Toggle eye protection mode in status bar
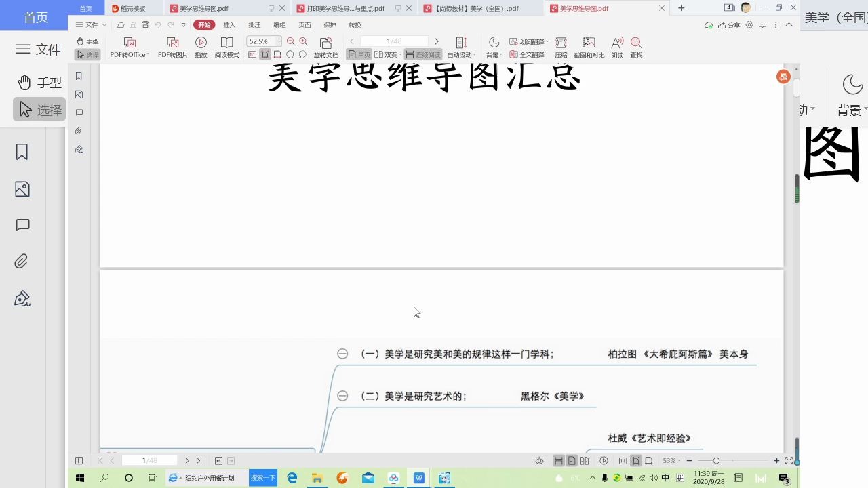The width and height of the screenshot is (868, 488). click(x=539, y=460)
